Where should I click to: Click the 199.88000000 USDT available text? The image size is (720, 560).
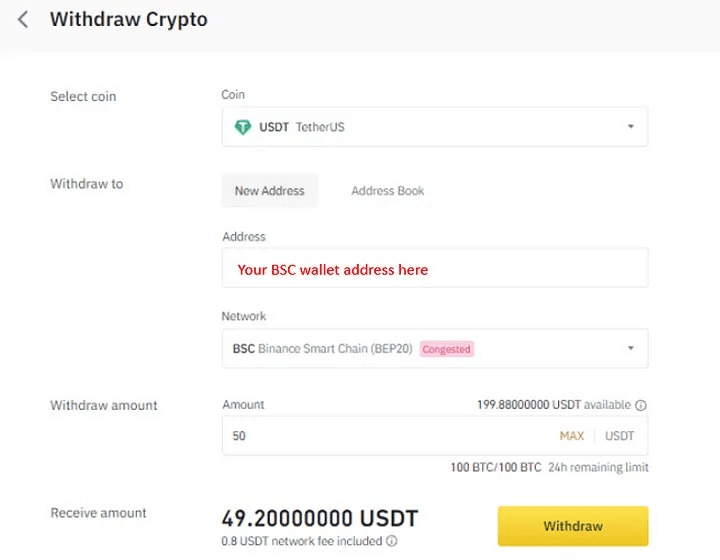(x=554, y=405)
